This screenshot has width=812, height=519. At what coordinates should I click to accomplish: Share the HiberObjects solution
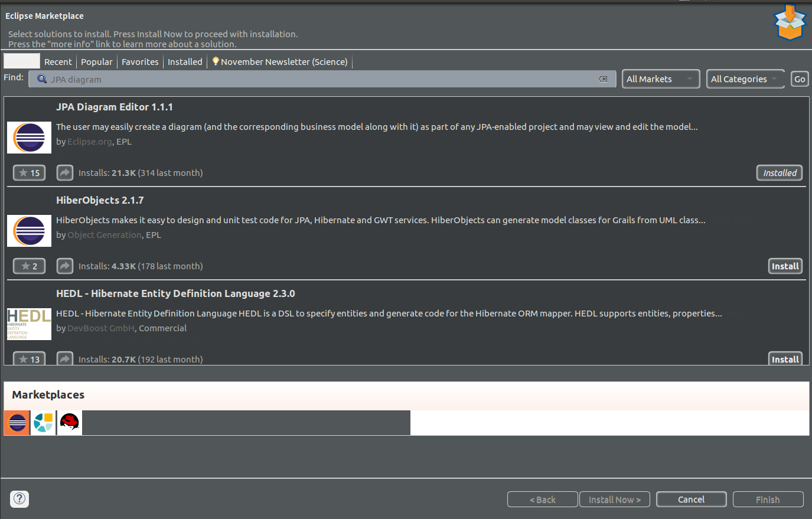click(65, 266)
